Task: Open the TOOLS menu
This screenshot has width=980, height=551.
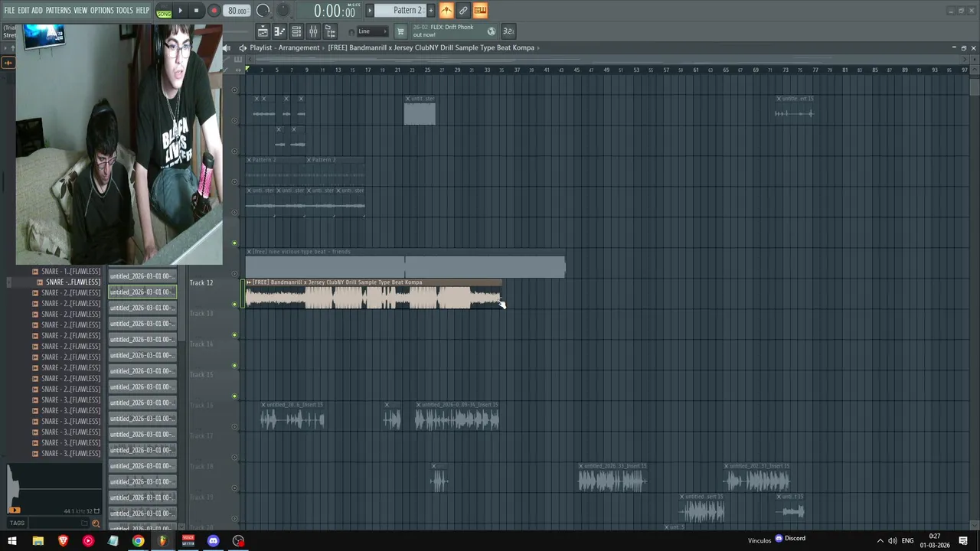Action: (125, 10)
